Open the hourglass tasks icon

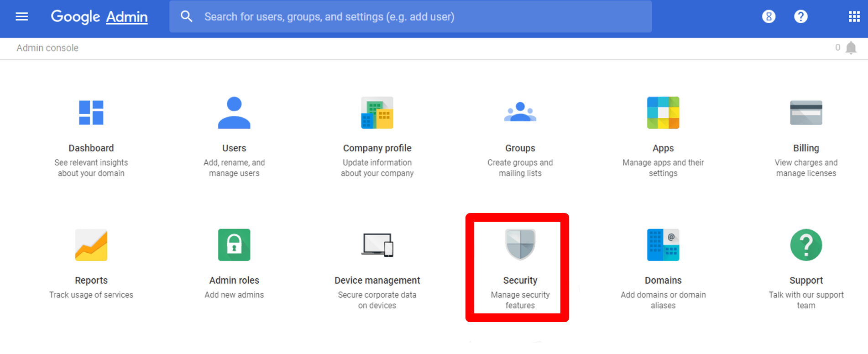769,17
